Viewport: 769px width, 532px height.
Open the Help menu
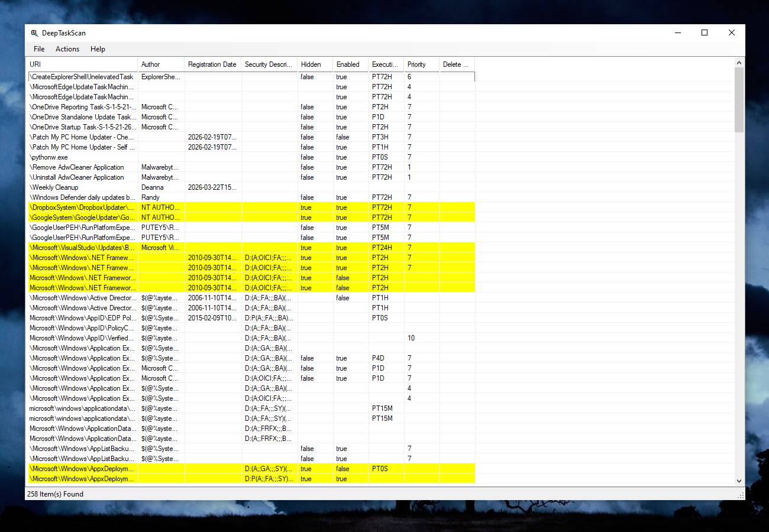coord(98,49)
